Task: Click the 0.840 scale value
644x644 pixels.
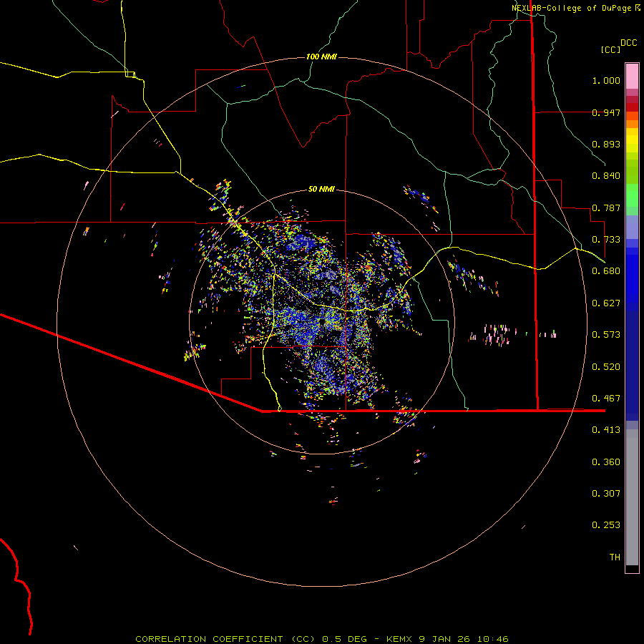Action: pyautogui.click(x=606, y=176)
